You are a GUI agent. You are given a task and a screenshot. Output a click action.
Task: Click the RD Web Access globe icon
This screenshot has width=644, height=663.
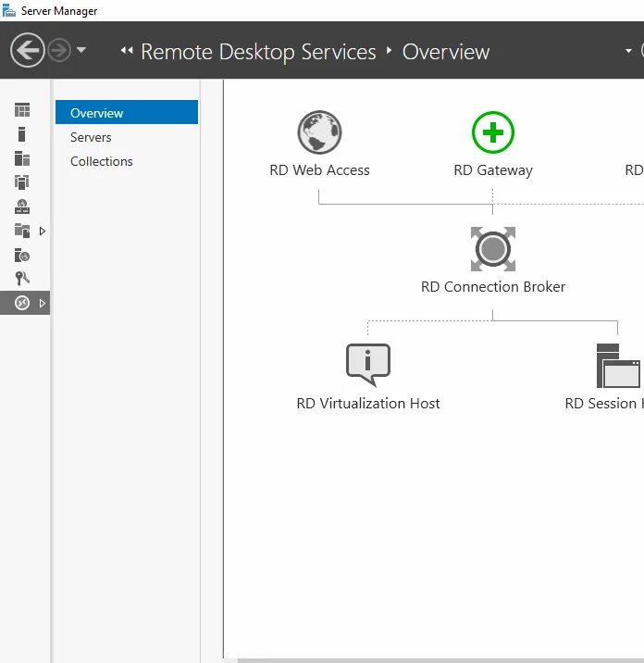pos(319,132)
